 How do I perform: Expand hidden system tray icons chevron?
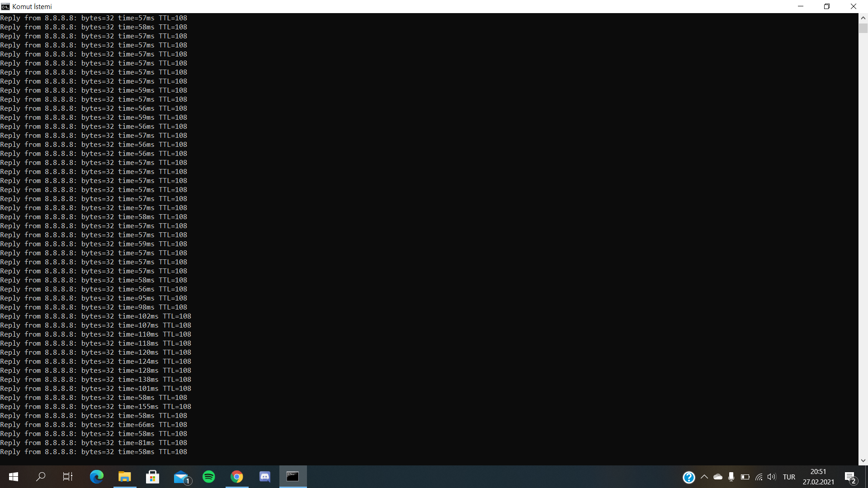point(704,477)
